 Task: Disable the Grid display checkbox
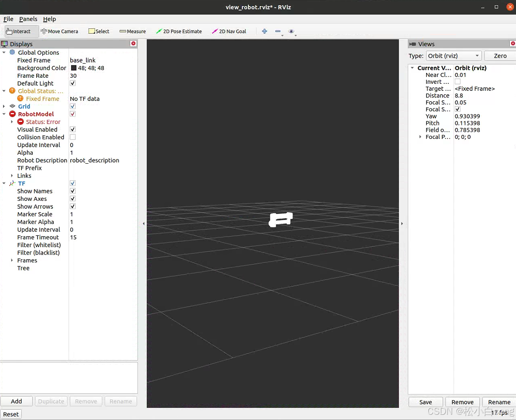coord(73,106)
